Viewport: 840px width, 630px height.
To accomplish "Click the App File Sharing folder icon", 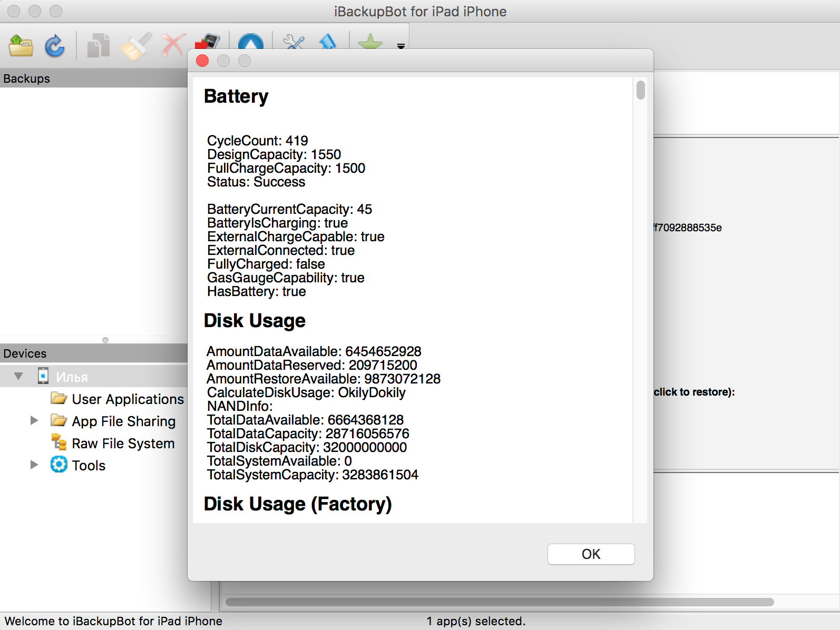I will click(59, 420).
